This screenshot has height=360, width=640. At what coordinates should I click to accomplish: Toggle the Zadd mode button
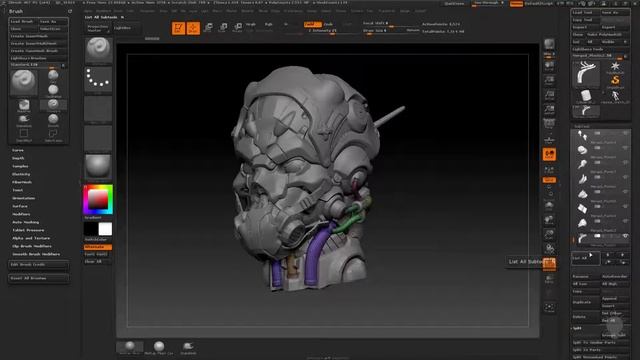click(313, 24)
